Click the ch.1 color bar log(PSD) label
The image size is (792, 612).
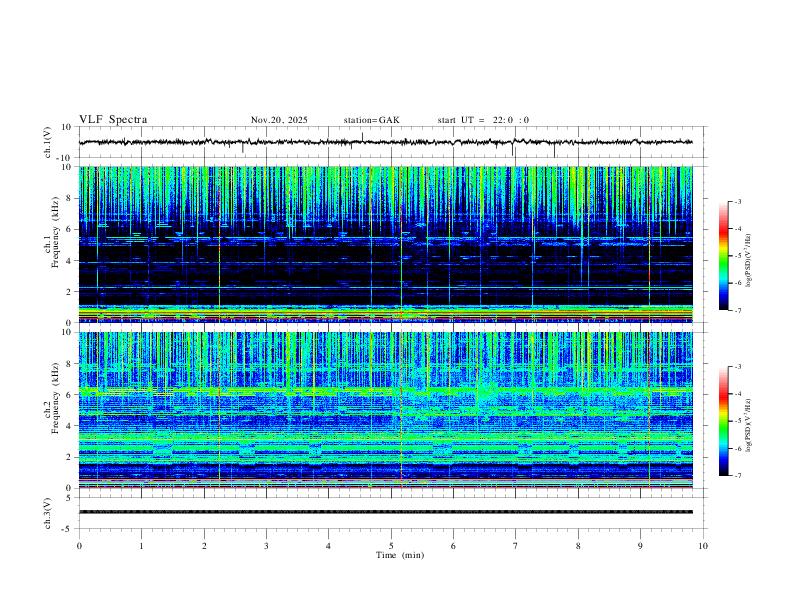(x=749, y=261)
